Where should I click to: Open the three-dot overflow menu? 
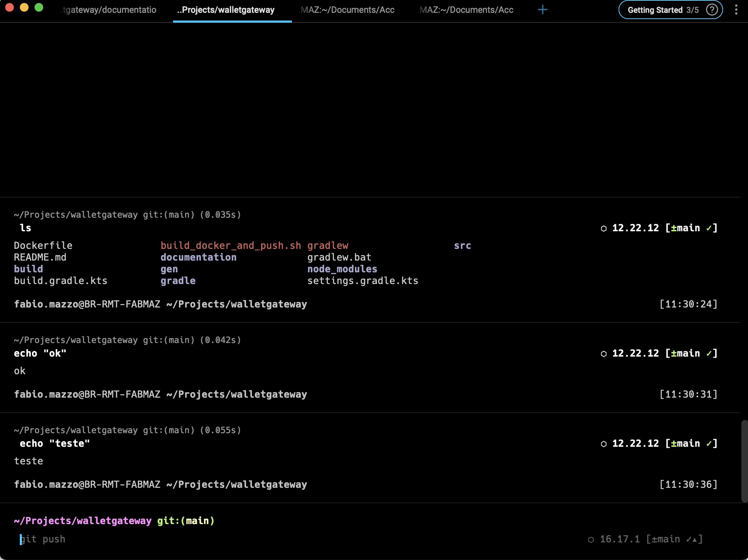pos(737,10)
